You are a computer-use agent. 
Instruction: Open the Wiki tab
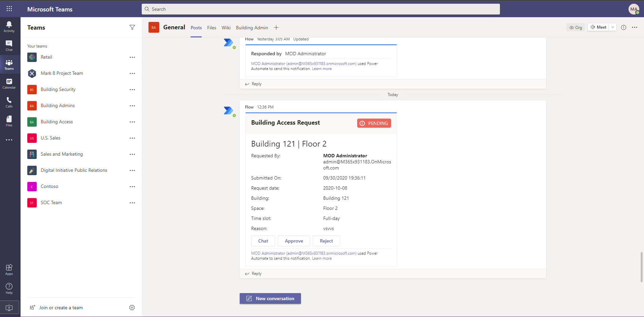click(x=226, y=28)
